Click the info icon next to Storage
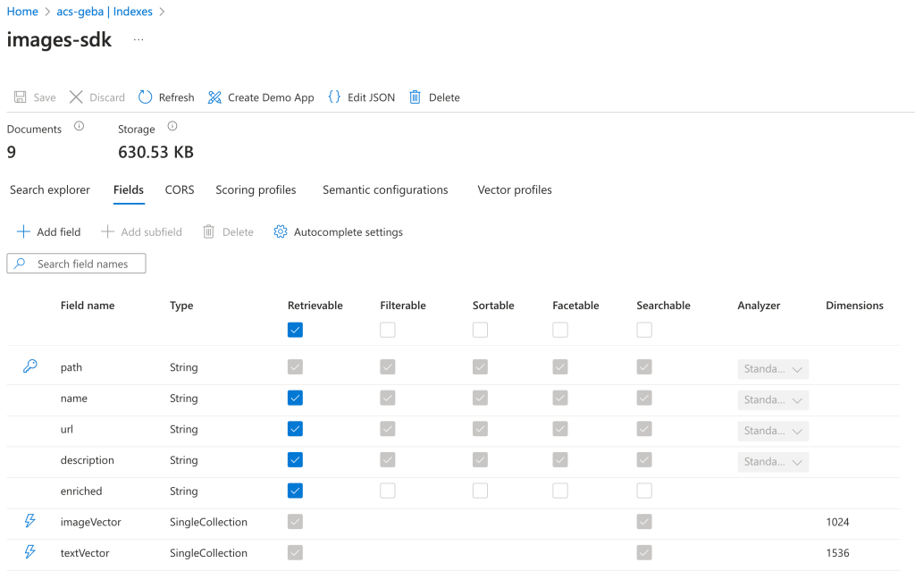Screen dimensions: 915x588 point(172,127)
